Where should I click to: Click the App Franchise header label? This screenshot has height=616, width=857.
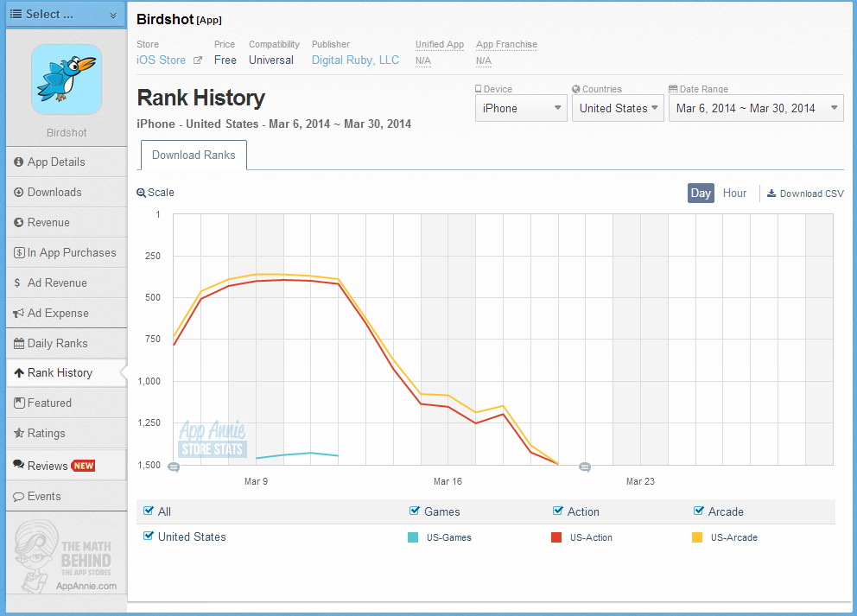pos(506,44)
